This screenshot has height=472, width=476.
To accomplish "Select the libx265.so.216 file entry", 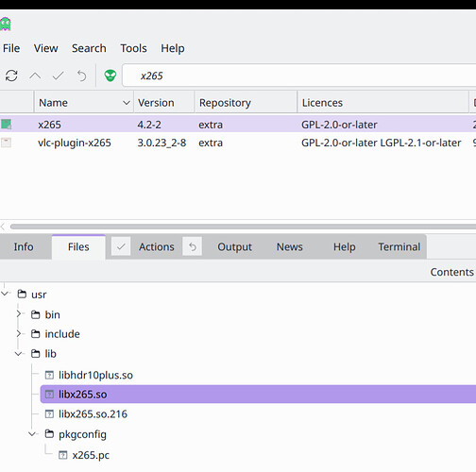I will click(93, 414).
